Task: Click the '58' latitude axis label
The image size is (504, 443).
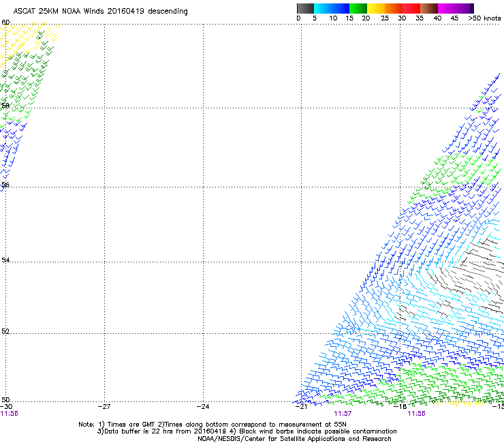Action: click(x=5, y=106)
